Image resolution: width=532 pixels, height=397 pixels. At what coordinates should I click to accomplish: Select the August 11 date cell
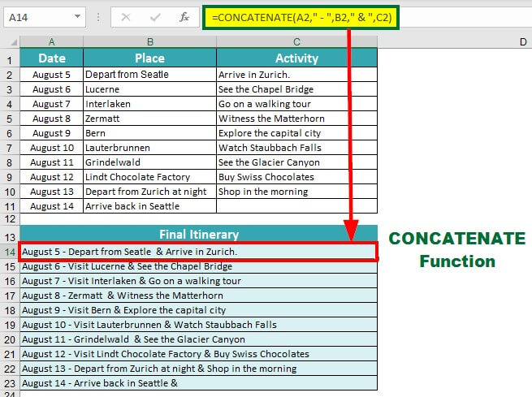[51, 162]
